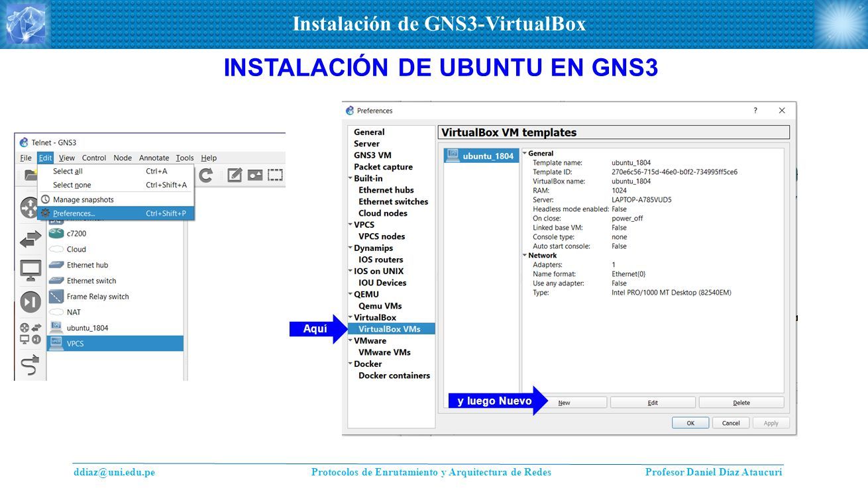The image size is (868, 488).
Task: Select VPCS nodes in preferences tree
Action: point(382,236)
